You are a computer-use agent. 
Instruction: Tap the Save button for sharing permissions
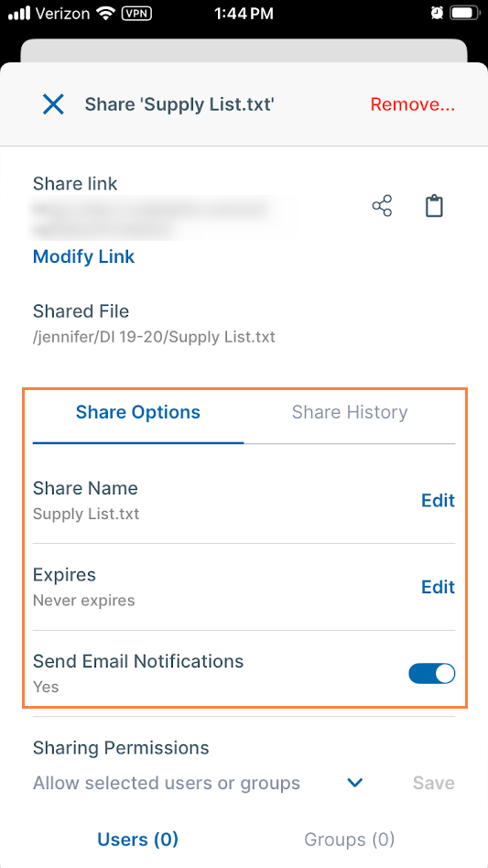434,783
